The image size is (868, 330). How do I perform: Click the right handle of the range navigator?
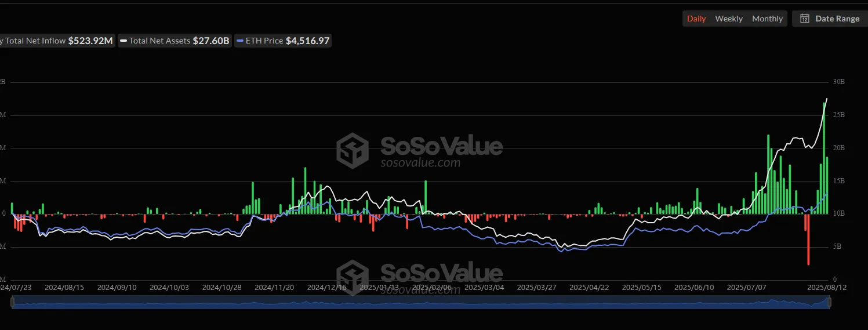coord(829,302)
